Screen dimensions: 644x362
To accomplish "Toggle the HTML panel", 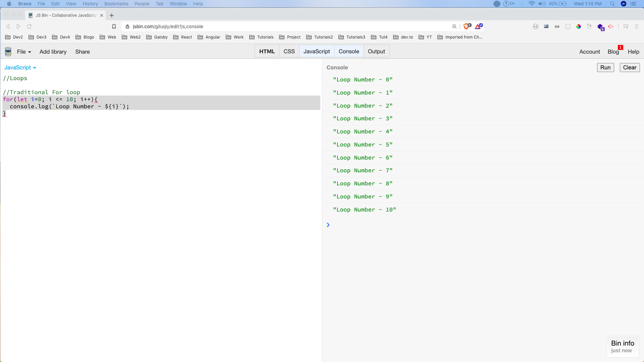I will [x=267, y=51].
